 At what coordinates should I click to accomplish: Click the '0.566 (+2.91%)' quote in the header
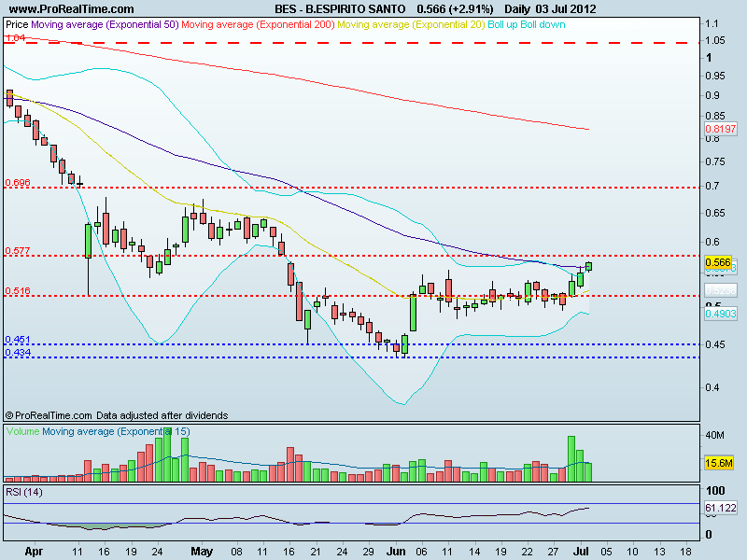tap(455, 9)
